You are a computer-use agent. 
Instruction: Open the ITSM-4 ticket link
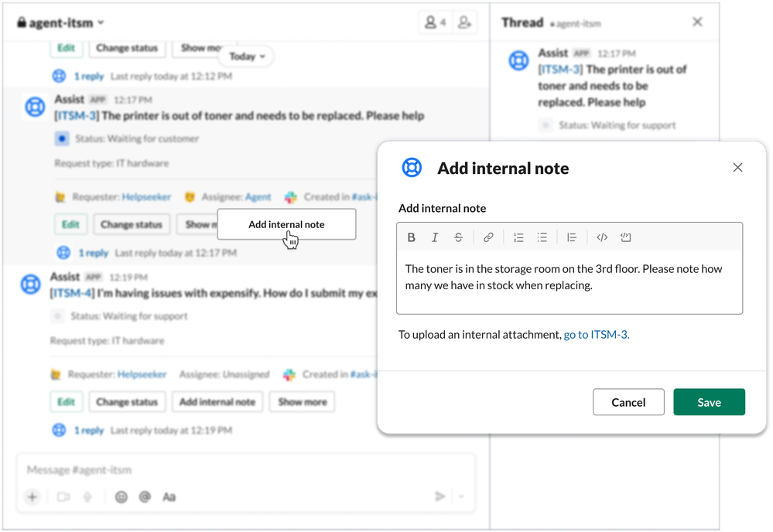72,293
